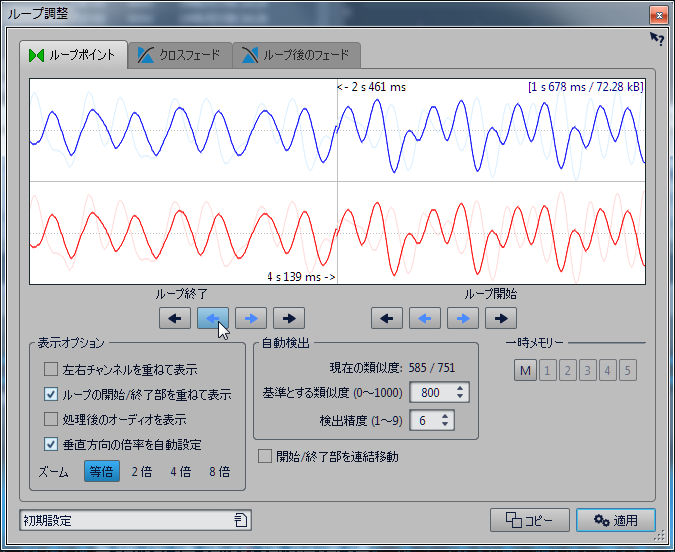Click the 4 s 139 ms loop end label
The image size is (675, 552).
pos(301,276)
